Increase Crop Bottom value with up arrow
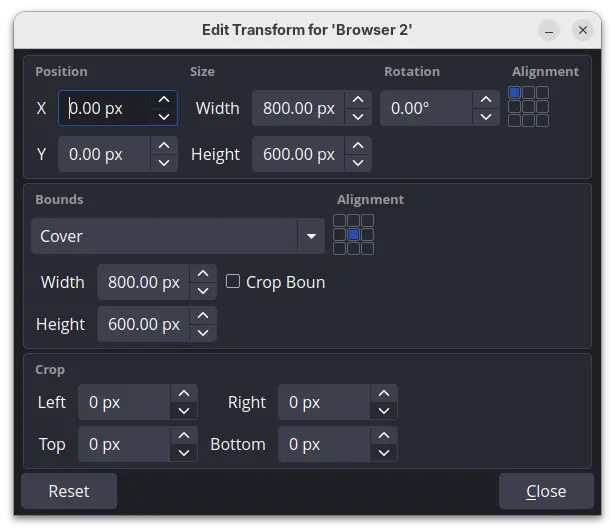 384,435
